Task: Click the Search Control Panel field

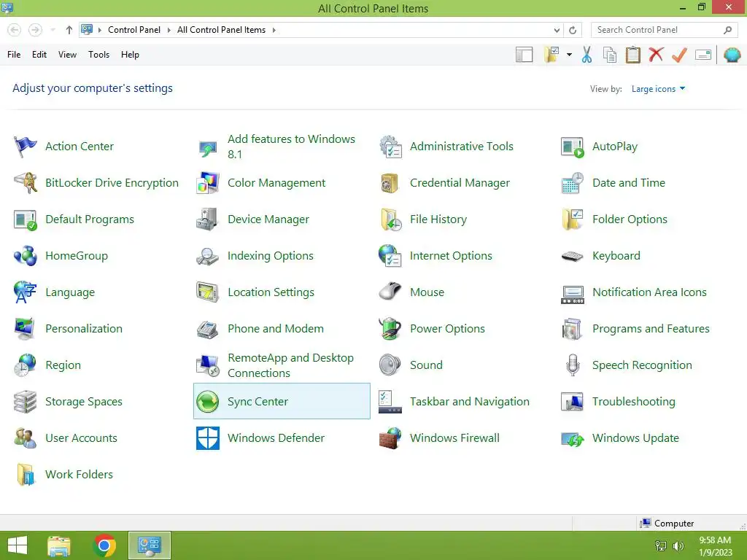Action: tap(664, 30)
